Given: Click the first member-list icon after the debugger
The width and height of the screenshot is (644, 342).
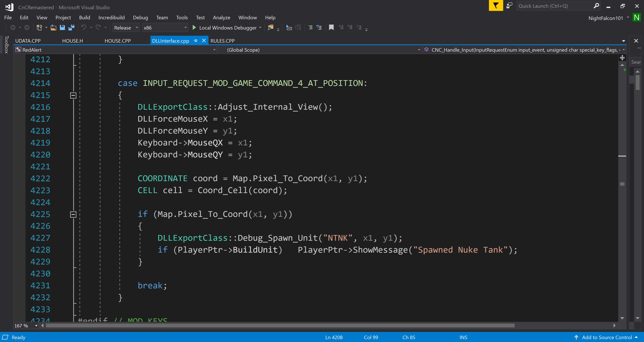Looking at the screenshot, I should (x=289, y=28).
